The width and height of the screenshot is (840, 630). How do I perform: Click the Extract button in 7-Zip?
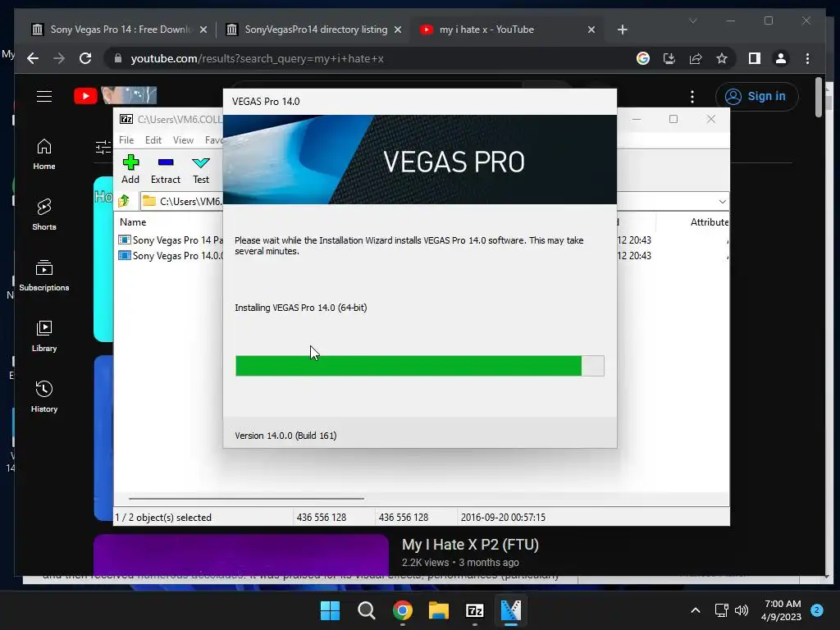click(166, 169)
